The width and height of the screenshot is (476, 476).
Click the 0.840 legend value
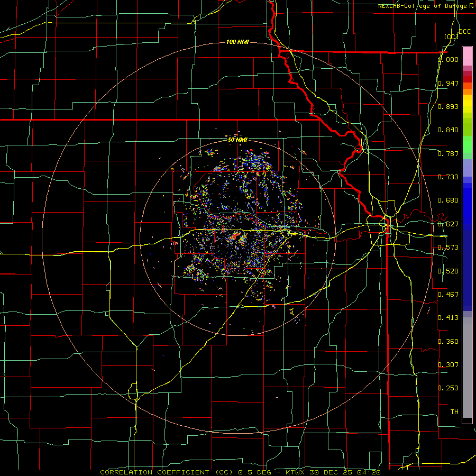tap(448, 130)
